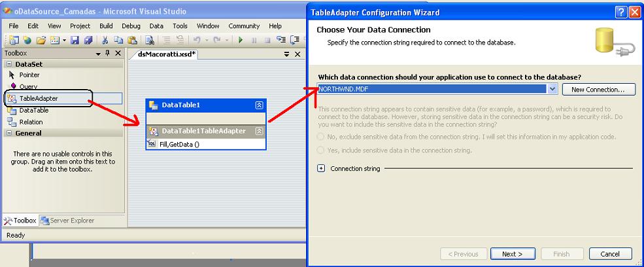Screen dimensions: 644x267
Task: Expand the Connection string section
Action: [x=321, y=168]
